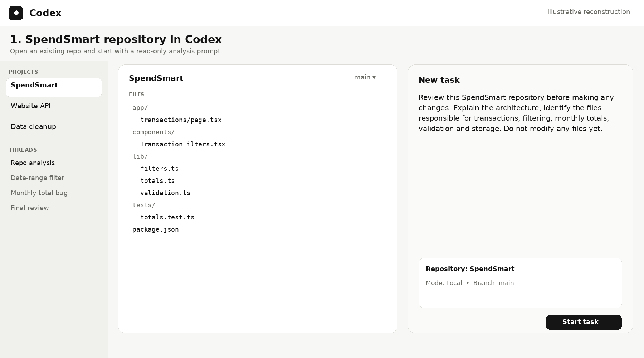Viewport: 644px width, 358px height.
Task: Select the SpendSmart project
Action: pyautogui.click(x=54, y=87)
